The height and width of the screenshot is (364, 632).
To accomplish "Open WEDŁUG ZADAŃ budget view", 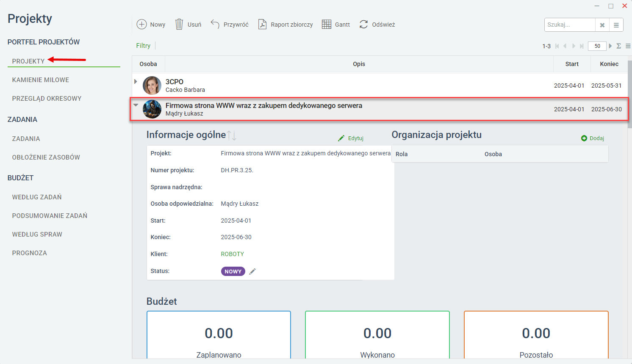I will pyautogui.click(x=37, y=197).
